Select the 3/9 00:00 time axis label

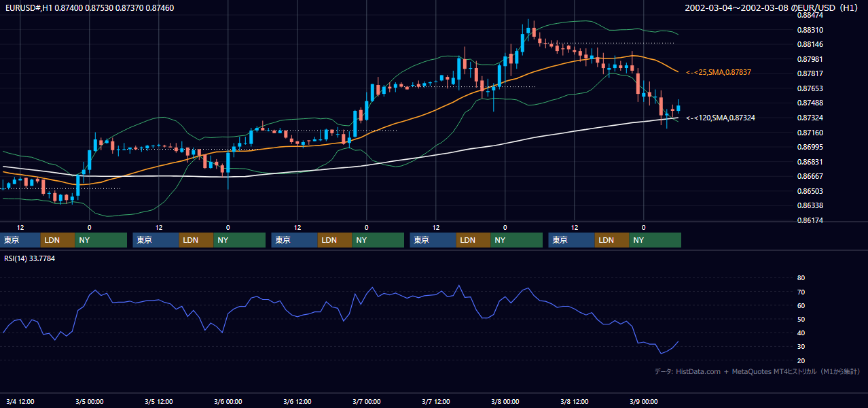click(643, 401)
